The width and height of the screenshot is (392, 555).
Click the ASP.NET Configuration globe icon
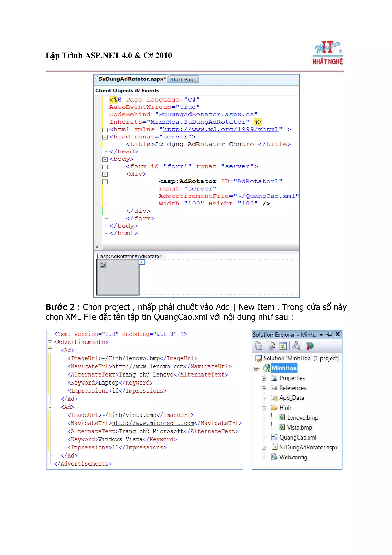[310, 346]
